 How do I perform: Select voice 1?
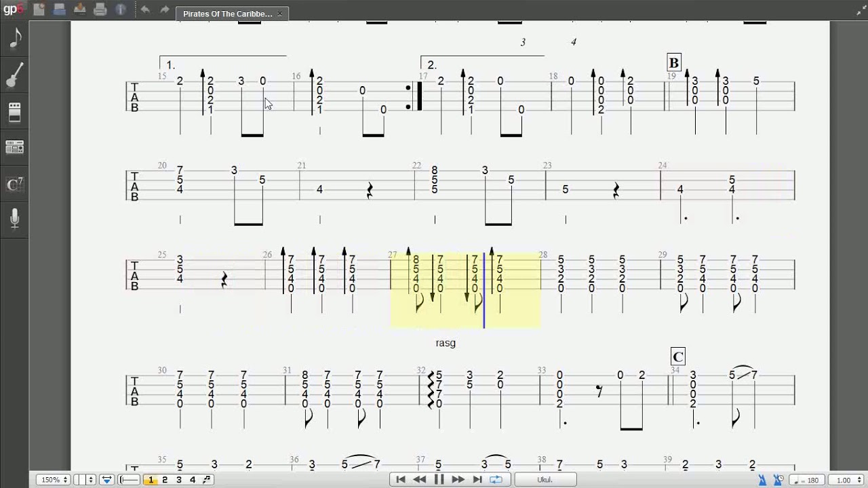151,480
